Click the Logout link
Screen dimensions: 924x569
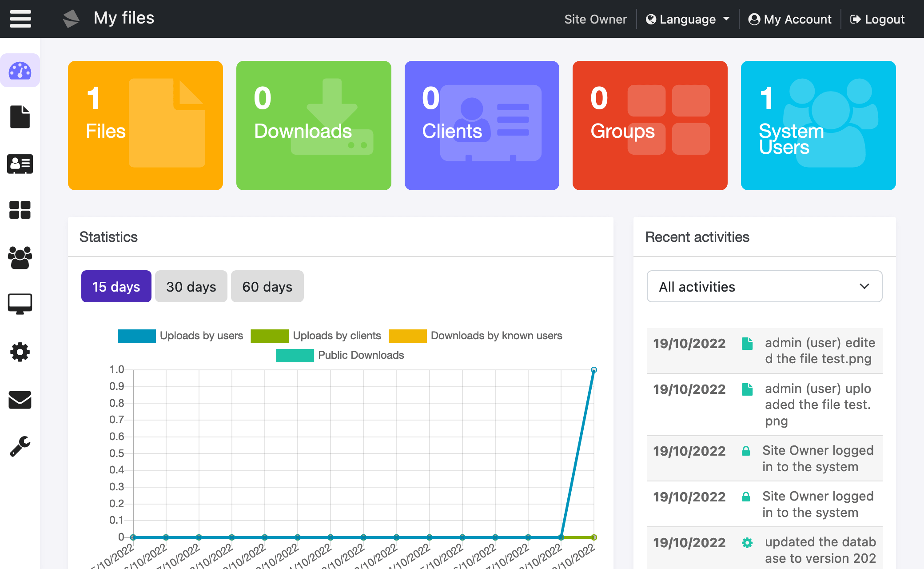click(x=877, y=19)
